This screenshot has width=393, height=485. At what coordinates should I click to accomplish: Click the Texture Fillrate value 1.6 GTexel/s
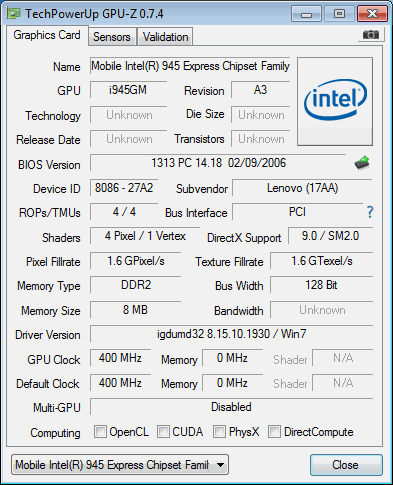(x=322, y=261)
